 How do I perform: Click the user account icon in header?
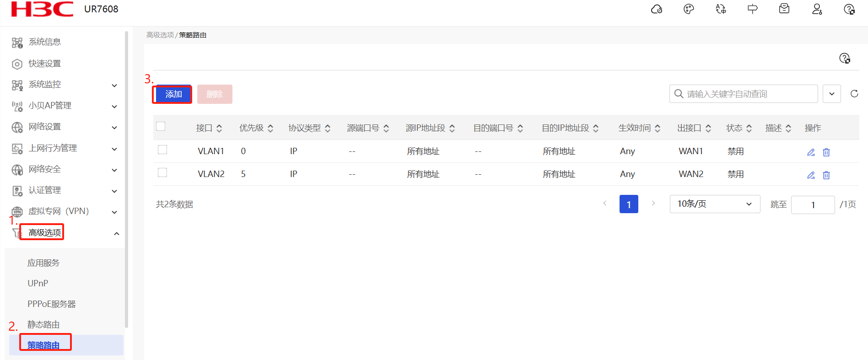[817, 9]
